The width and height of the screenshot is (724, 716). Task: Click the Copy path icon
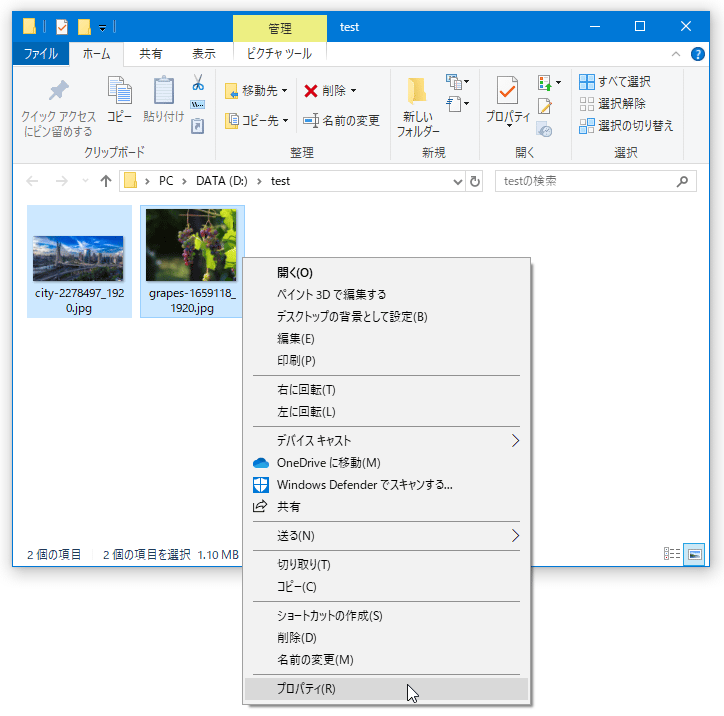(198, 104)
